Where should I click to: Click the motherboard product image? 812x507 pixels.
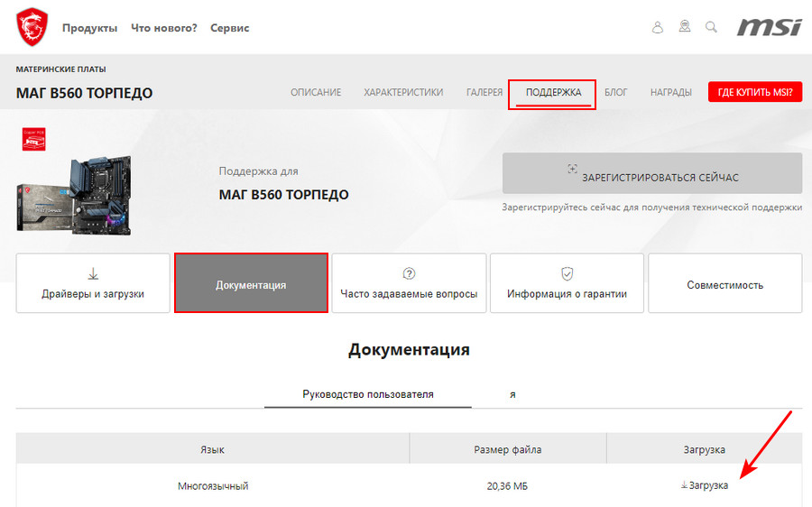point(74,195)
